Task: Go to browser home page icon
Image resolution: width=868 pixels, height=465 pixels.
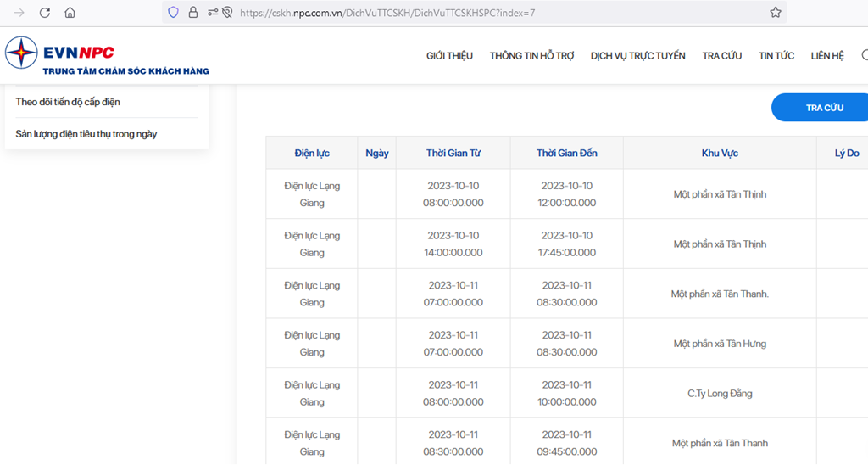Action: 70,13
